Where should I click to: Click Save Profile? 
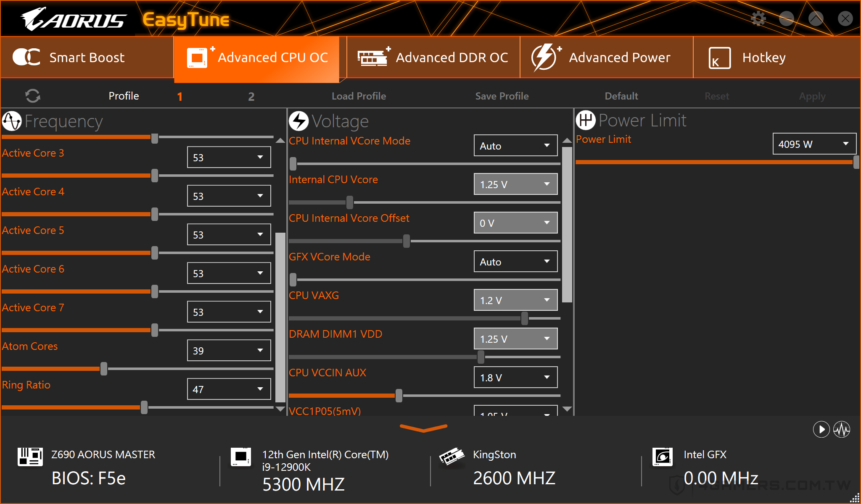[x=502, y=96]
